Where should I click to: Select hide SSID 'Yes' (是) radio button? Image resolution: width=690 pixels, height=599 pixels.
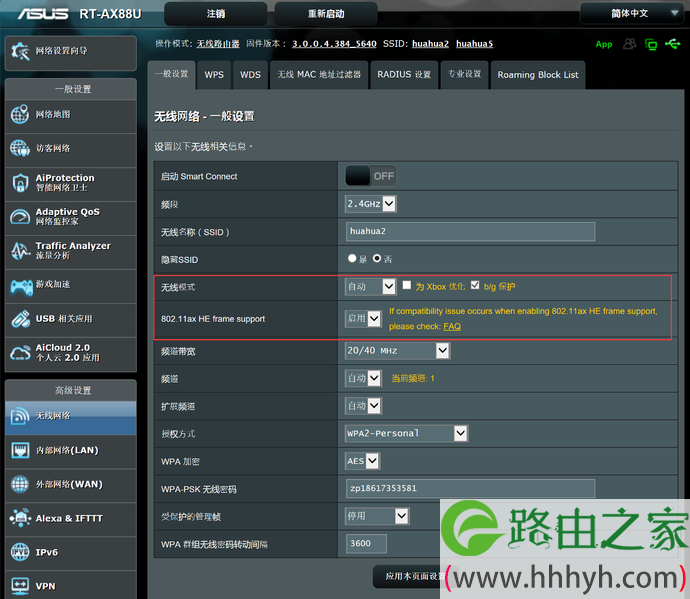point(352,258)
